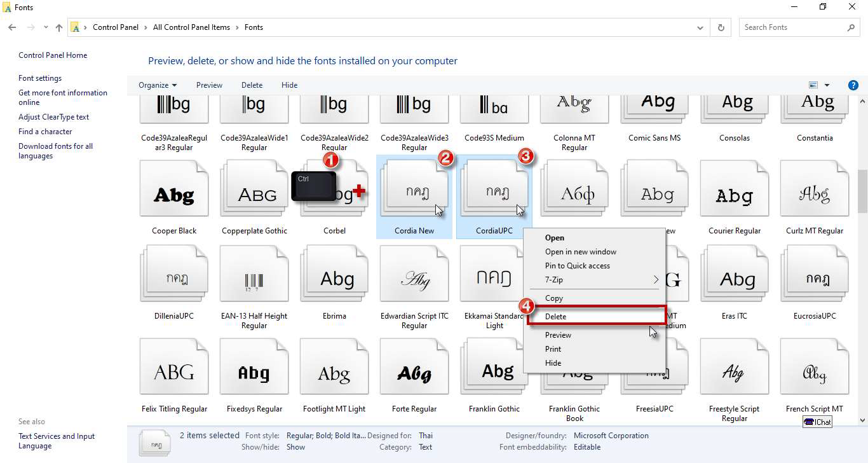The image size is (868, 463).
Task: Open Adjust ClearType text link
Action: click(x=53, y=117)
